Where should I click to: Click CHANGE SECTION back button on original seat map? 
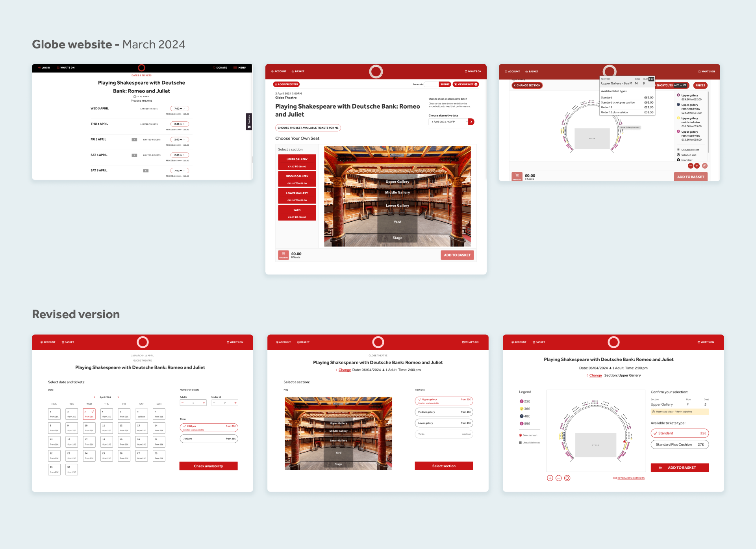coord(527,85)
